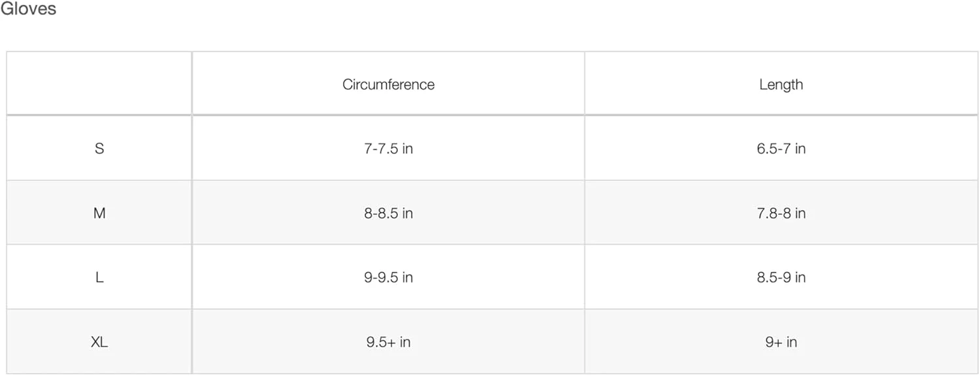Click divider between Circumference and Length headers
The height and width of the screenshot is (376, 980).
(585, 84)
